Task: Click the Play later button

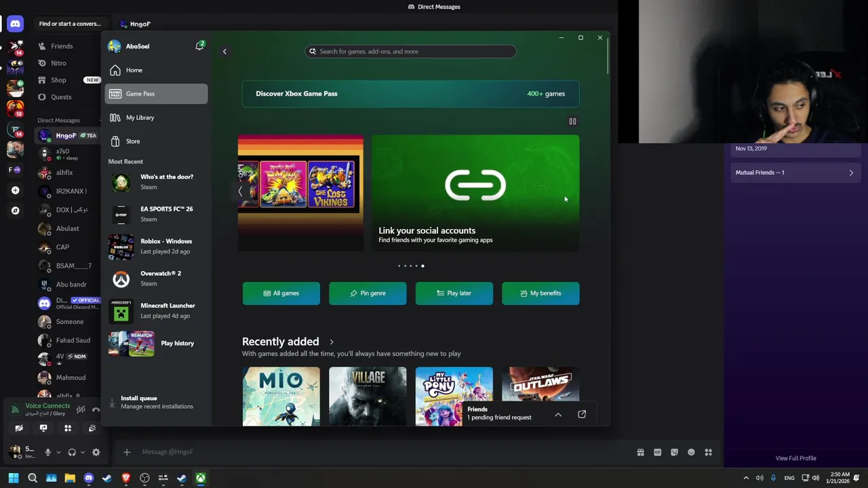Action: click(x=454, y=293)
